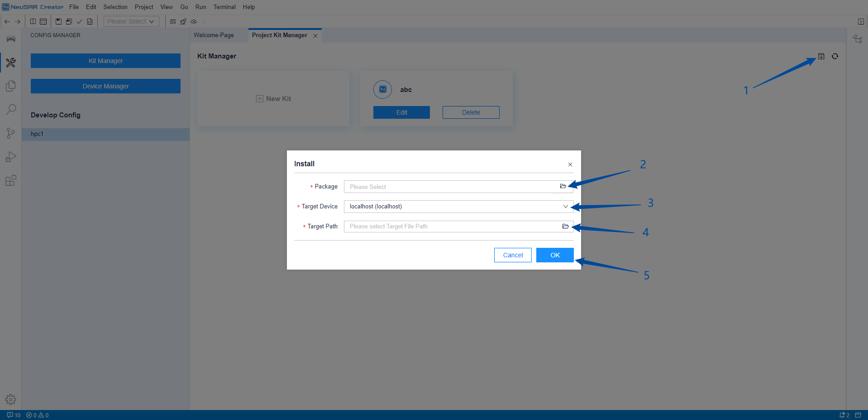Close the Install dialog with X

click(x=570, y=164)
